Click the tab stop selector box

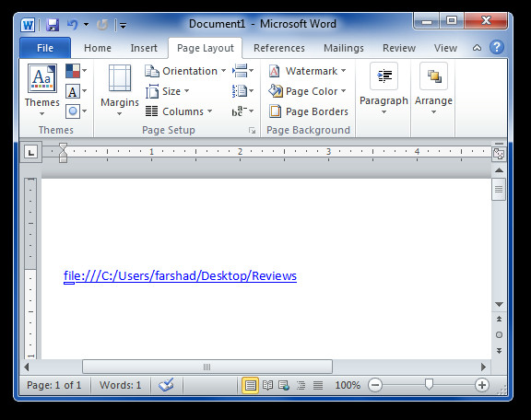[x=31, y=152]
